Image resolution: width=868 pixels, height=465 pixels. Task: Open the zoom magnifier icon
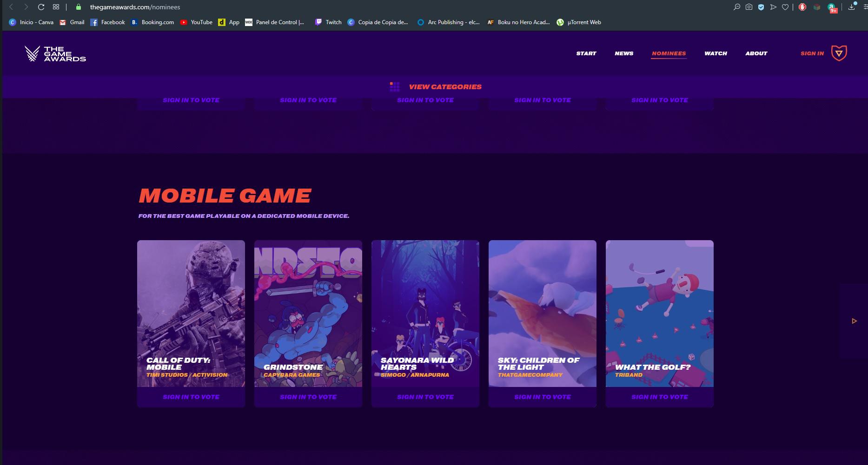tap(736, 7)
